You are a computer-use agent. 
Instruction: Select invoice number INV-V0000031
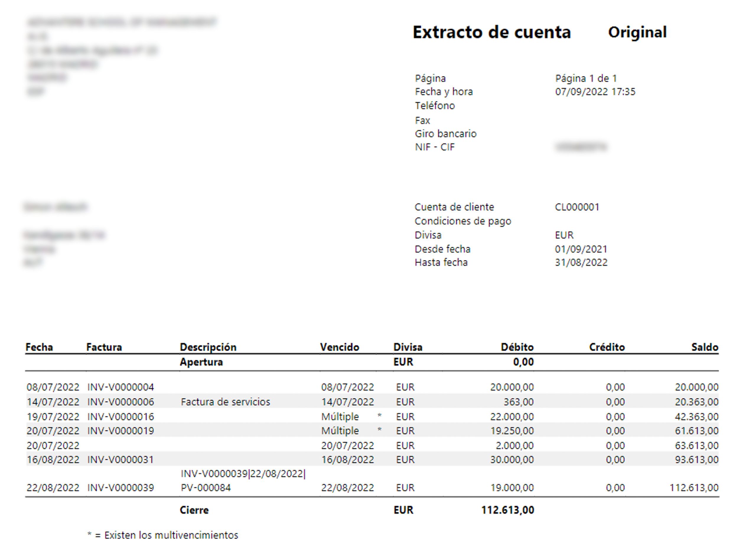pos(120,460)
